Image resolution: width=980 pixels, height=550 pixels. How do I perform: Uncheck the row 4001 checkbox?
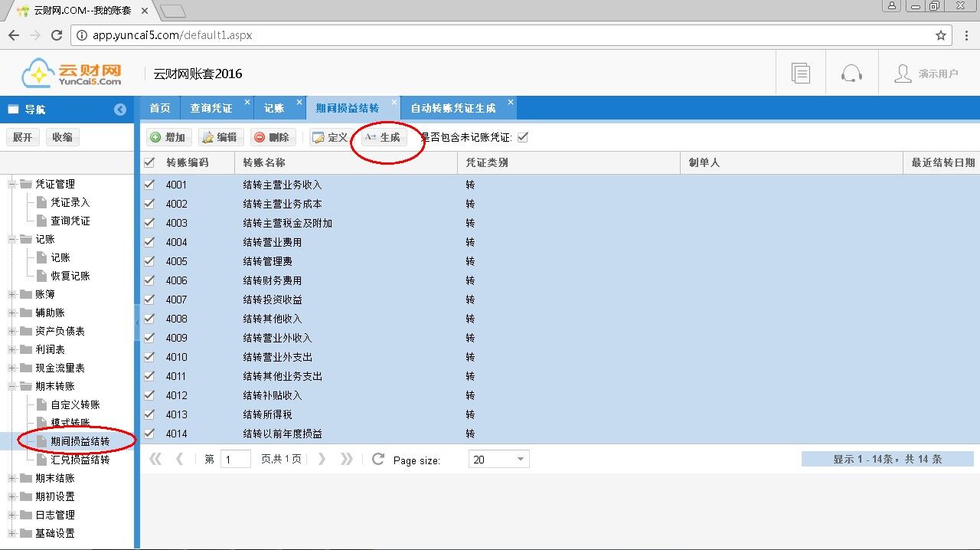click(149, 185)
